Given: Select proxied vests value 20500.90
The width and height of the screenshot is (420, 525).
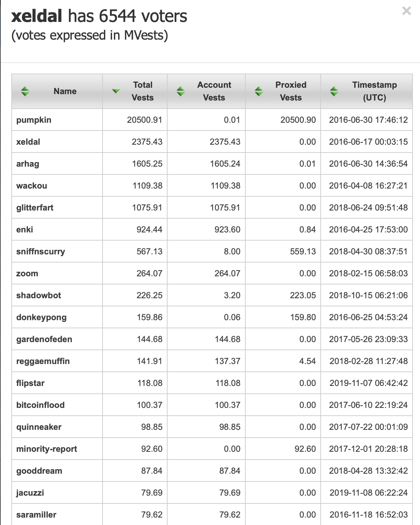Looking at the screenshot, I should coord(298,120).
